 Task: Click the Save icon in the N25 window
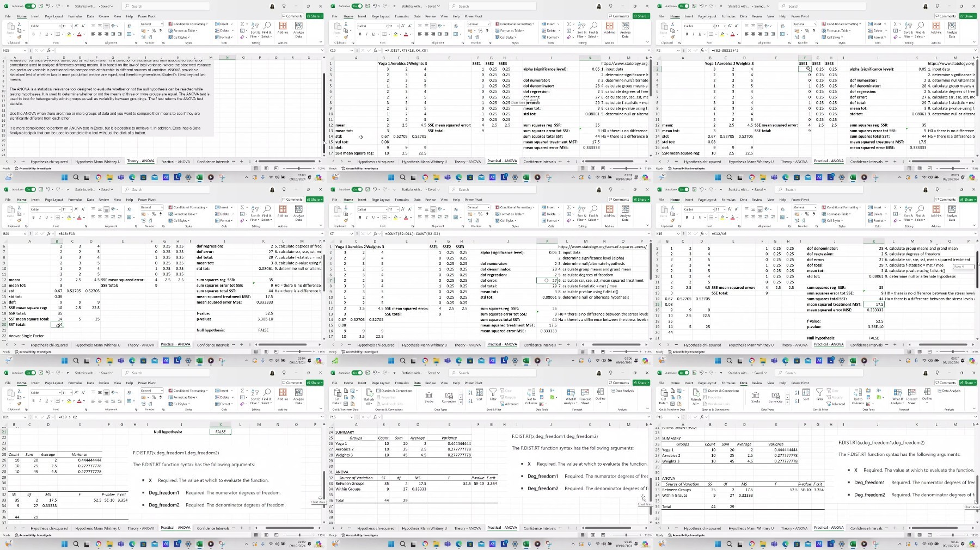pyautogui.click(x=41, y=6)
